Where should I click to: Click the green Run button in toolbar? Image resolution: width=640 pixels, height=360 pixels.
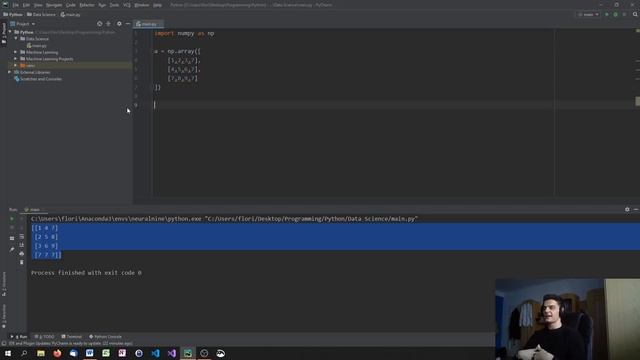tap(607, 15)
